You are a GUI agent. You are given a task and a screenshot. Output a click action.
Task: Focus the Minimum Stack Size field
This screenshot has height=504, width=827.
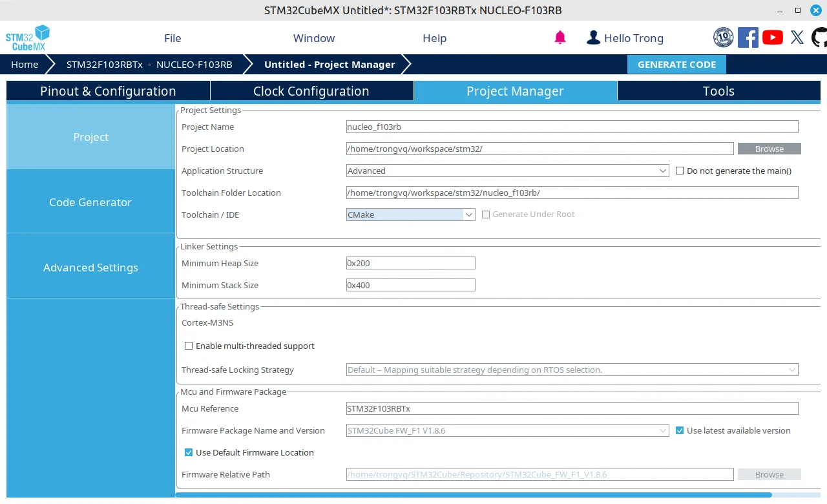pos(411,285)
